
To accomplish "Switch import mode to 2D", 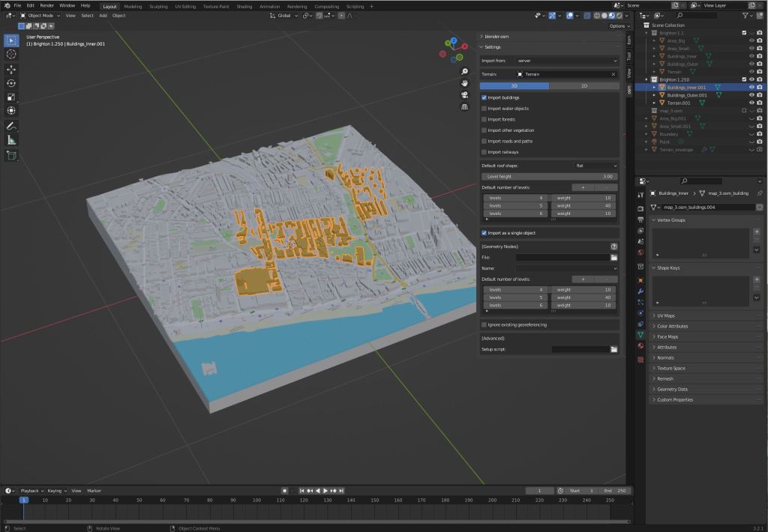I will pos(583,86).
